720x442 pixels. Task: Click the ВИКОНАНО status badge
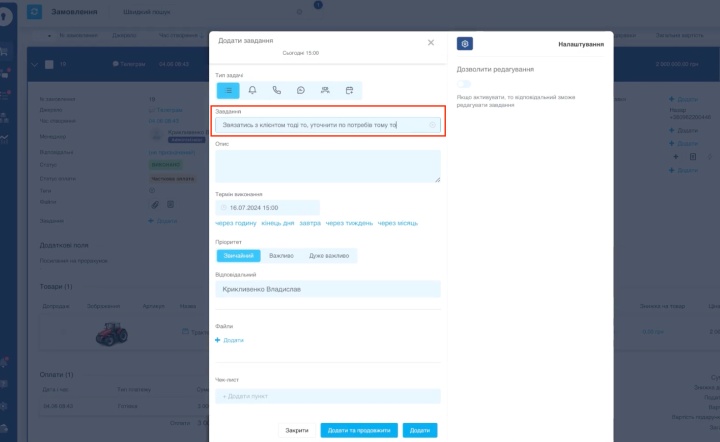point(166,164)
